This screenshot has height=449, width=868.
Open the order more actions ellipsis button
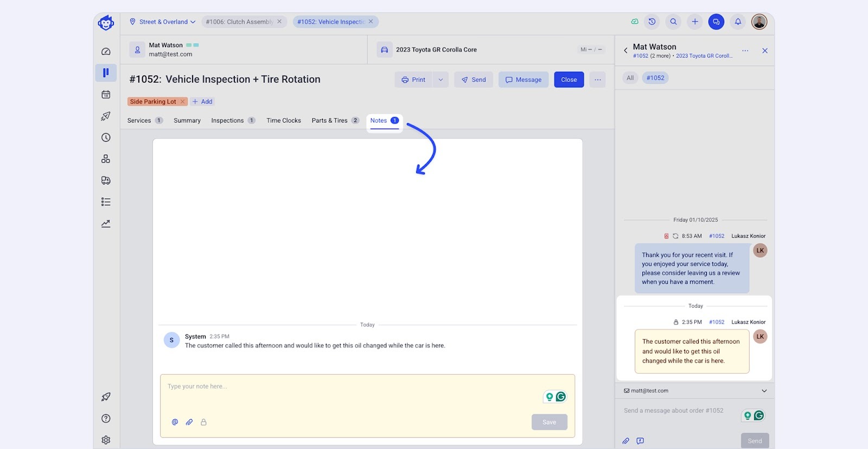click(597, 80)
